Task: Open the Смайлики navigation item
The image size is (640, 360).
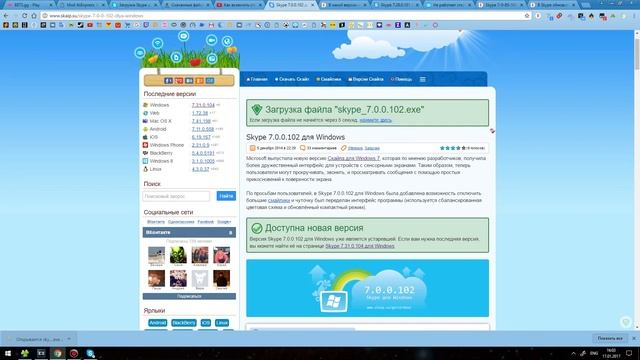Action: point(329,79)
